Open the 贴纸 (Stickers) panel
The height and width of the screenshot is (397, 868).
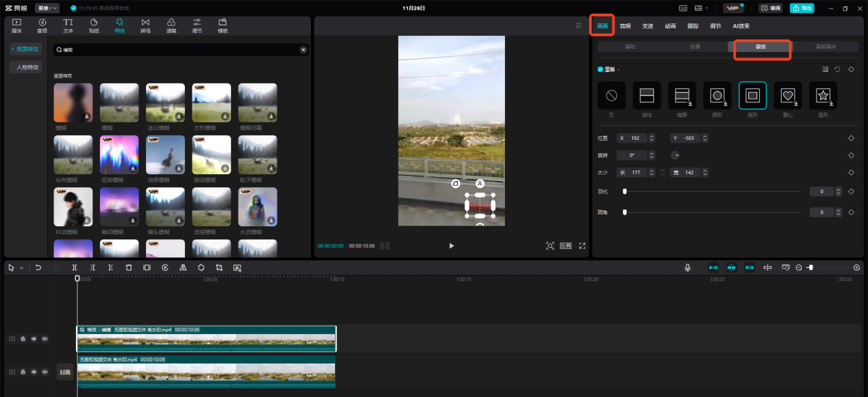[x=93, y=25]
